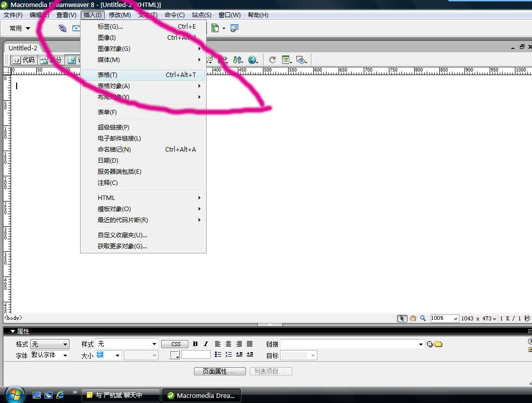Open the 格式 format dropdown
This screenshot has width=532, height=403.
point(50,345)
